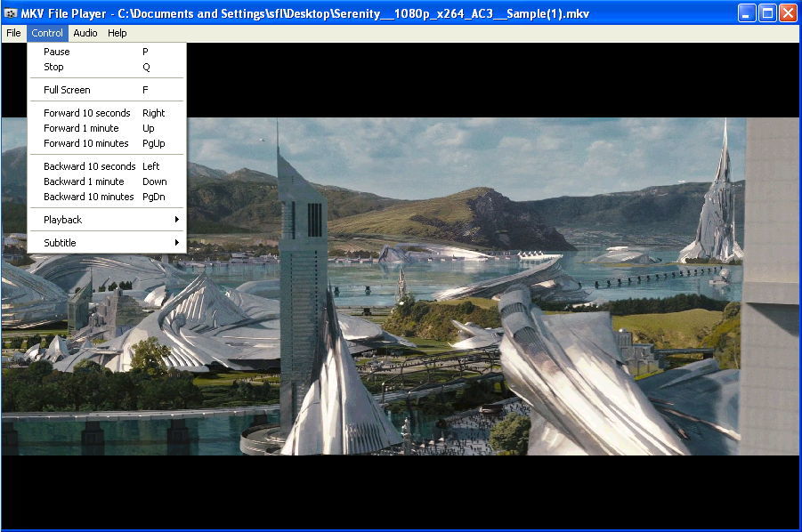Skip forward 10 seconds

(86, 113)
